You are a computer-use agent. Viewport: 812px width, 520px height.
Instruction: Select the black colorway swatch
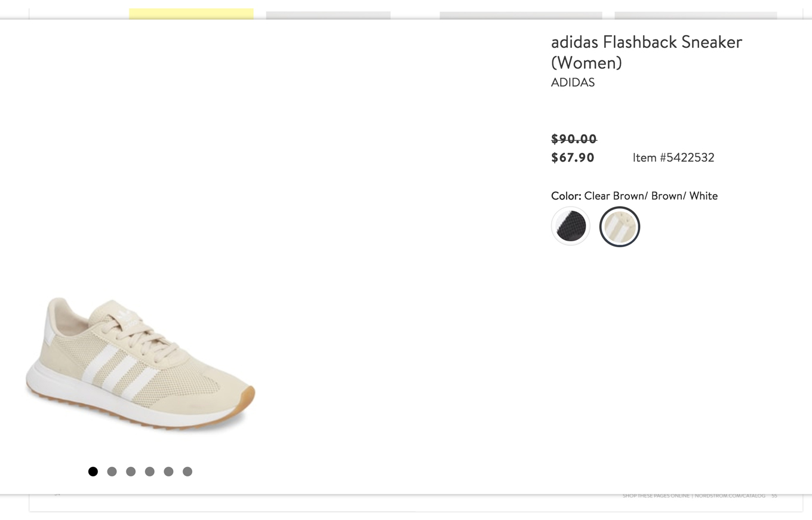[570, 226]
